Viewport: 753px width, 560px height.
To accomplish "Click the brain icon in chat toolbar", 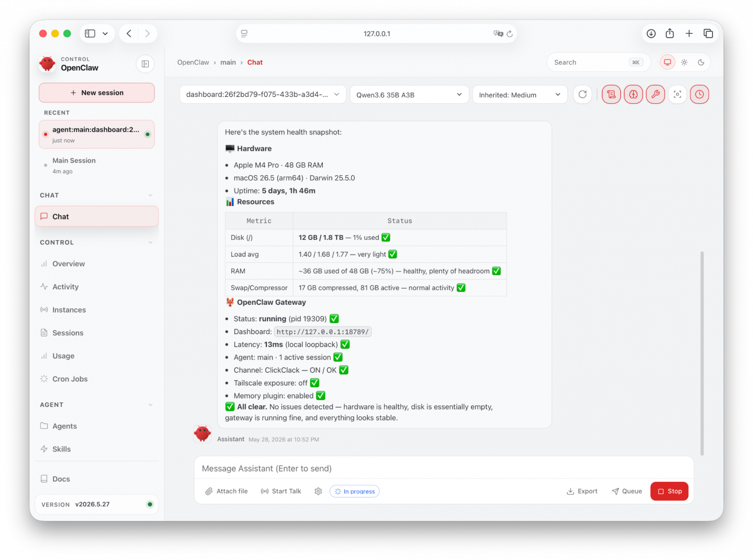I will 633,95.
